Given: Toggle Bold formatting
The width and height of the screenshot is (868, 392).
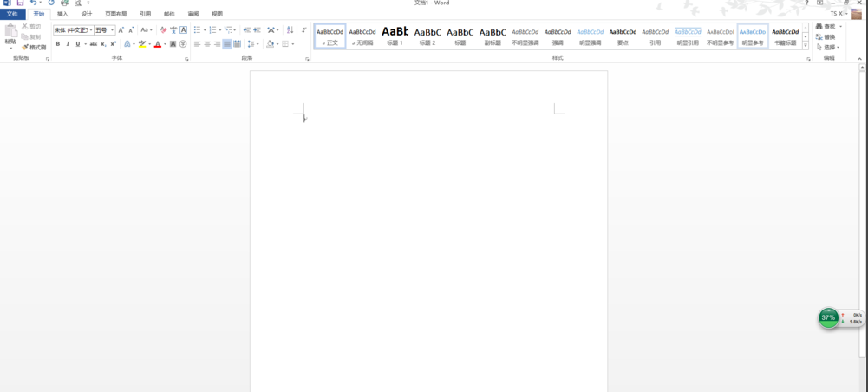Looking at the screenshot, I should [x=58, y=44].
